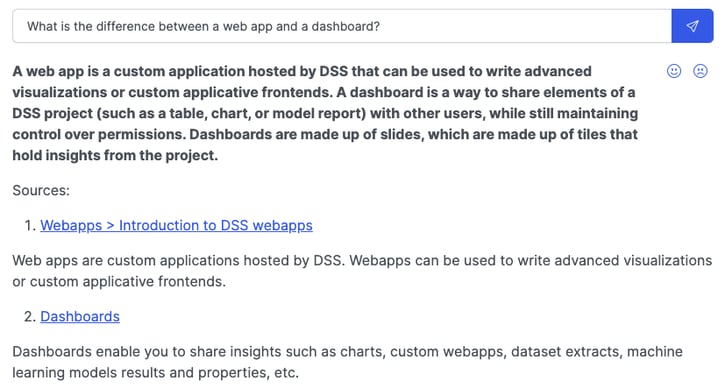Click the bold line "hold insights from the project."
Screen dimensions: 725x388
click(115, 155)
